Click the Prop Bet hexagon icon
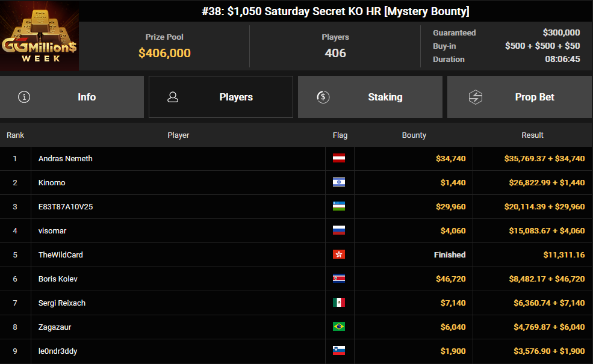 point(476,97)
